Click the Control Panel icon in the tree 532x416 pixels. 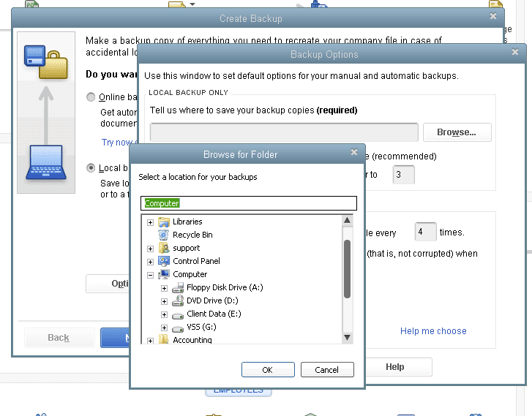164,262
